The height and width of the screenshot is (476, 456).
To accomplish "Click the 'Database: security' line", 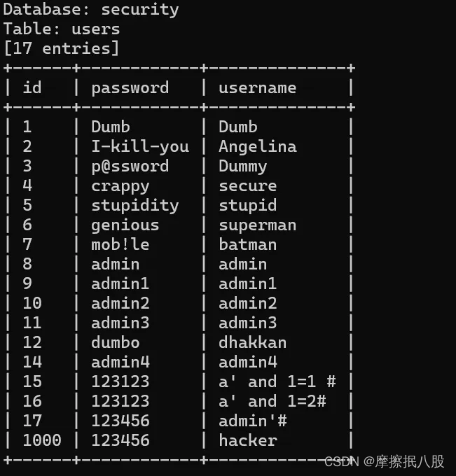I will [91, 10].
